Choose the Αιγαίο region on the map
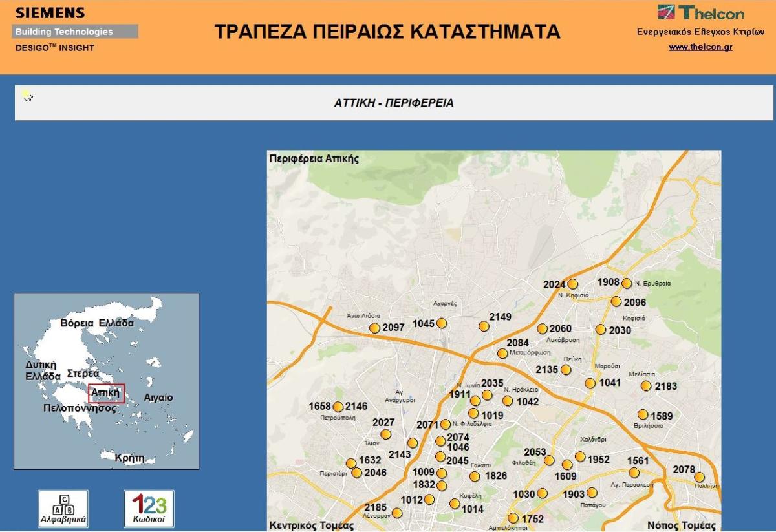776x532 pixels. coord(158,398)
